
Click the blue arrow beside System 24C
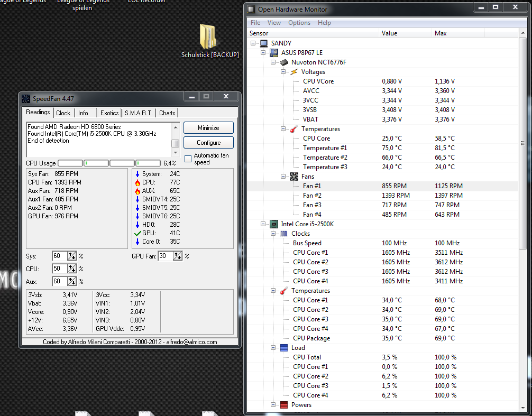pyautogui.click(x=137, y=174)
